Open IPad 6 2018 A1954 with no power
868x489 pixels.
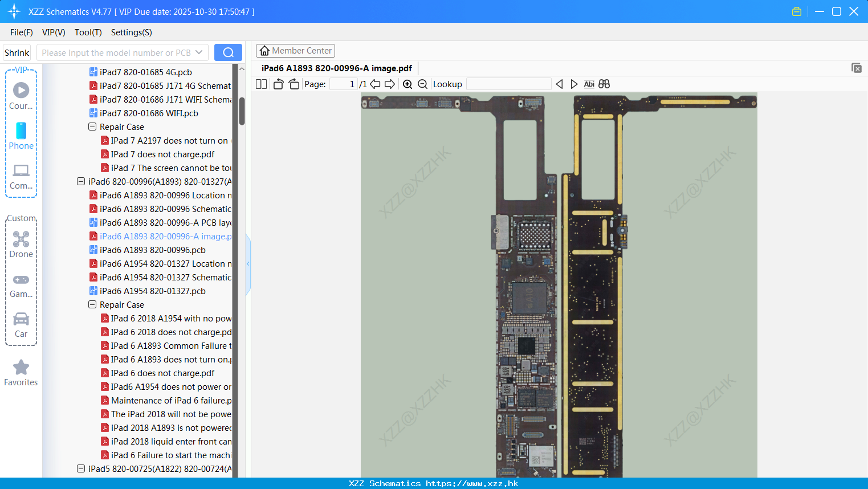click(166, 318)
